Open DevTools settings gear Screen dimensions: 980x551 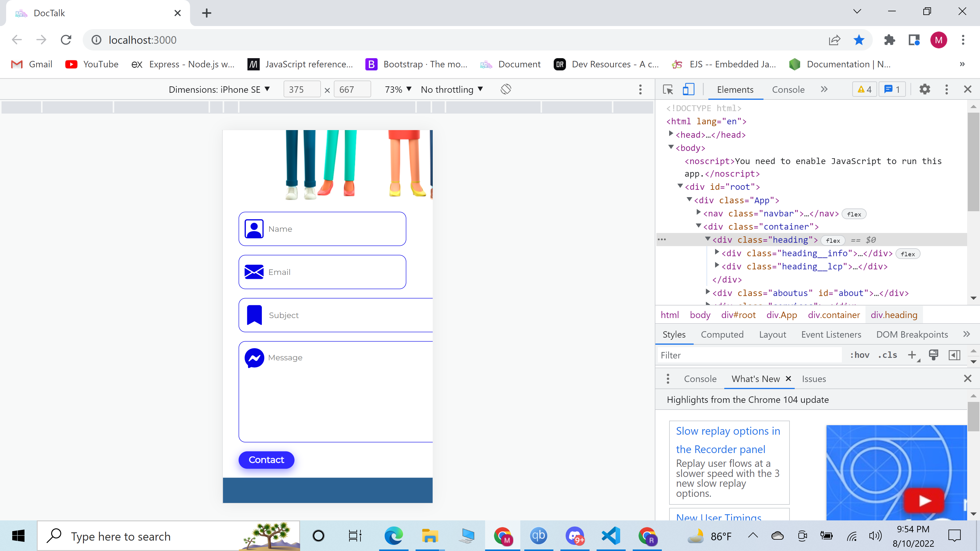925,89
